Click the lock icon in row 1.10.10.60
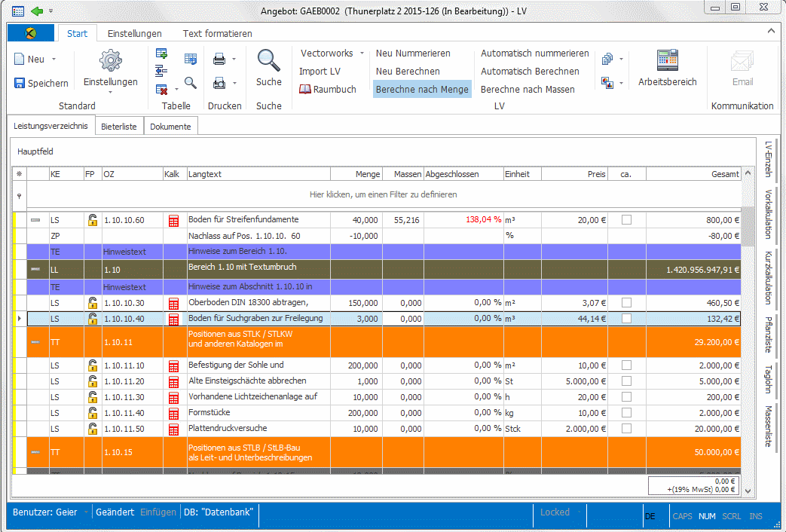This screenshot has height=532, width=786. 92,219
